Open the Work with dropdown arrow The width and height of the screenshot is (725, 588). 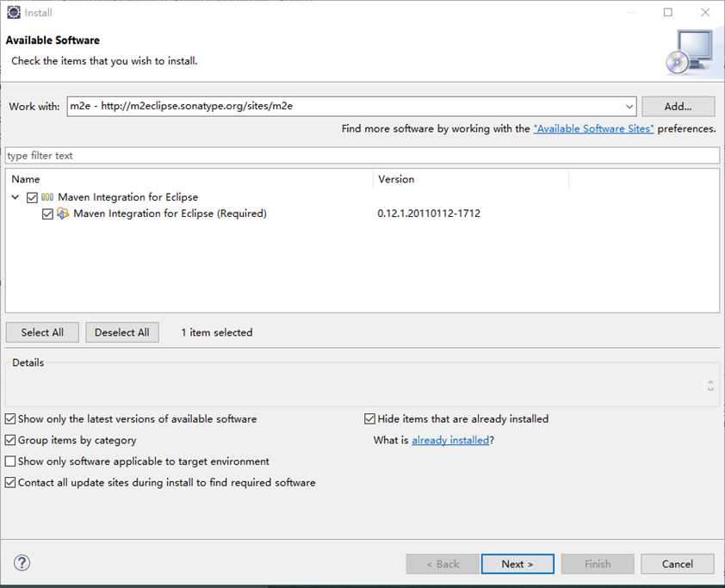(x=629, y=106)
